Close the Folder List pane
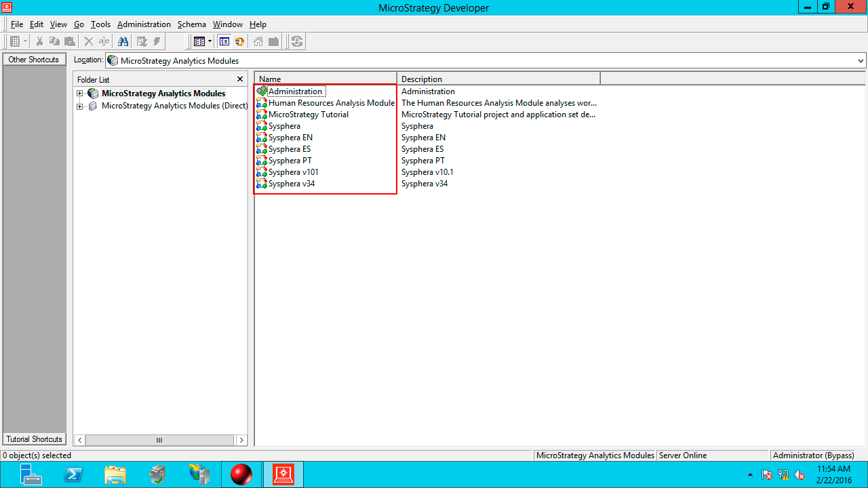Screen dimensions: 868x488 point(240,79)
